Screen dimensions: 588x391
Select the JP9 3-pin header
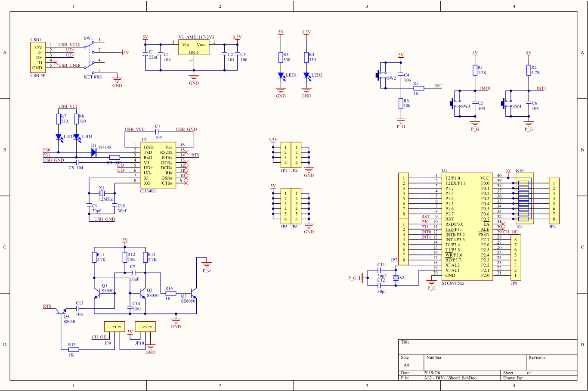(115, 326)
